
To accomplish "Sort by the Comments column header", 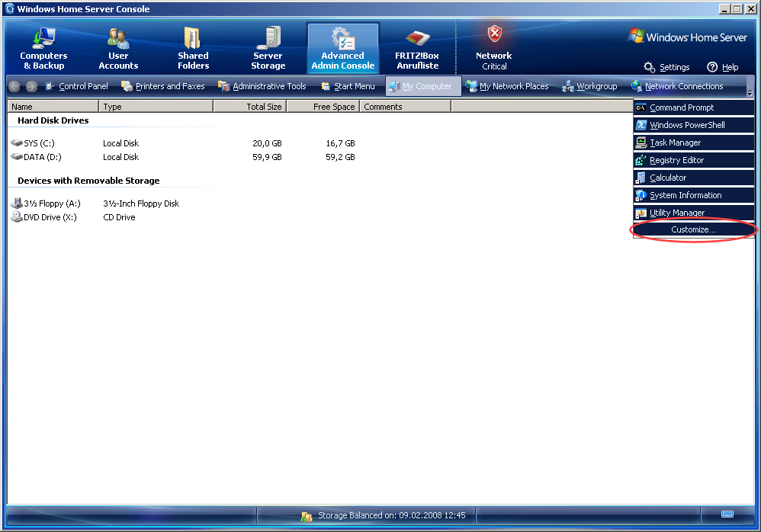I will point(405,107).
